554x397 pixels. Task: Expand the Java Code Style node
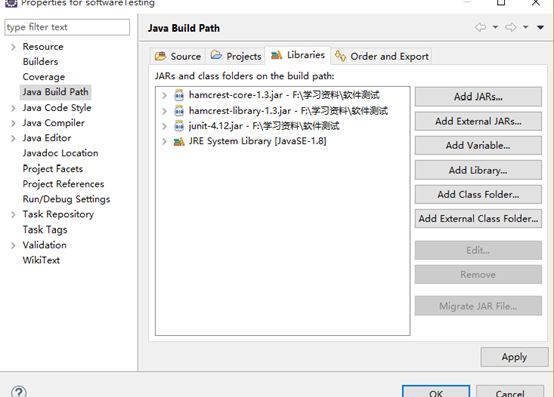coord(13,108)
